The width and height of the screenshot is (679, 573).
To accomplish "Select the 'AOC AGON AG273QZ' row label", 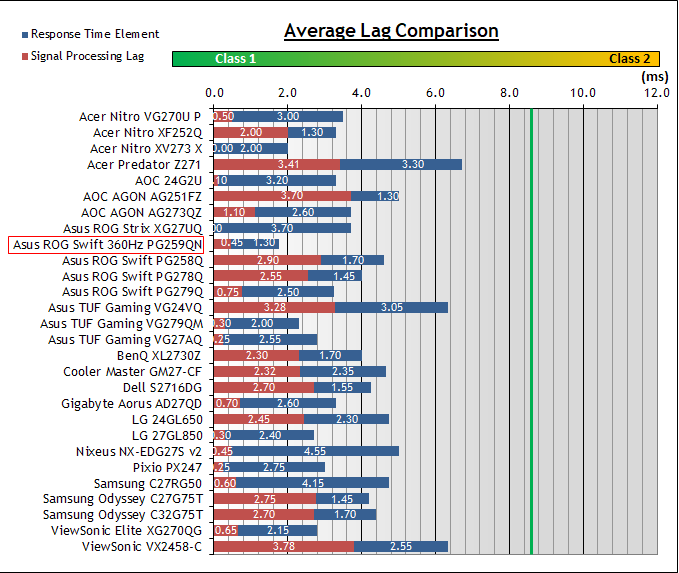I will pyautogui.click(x=141, y=213).
